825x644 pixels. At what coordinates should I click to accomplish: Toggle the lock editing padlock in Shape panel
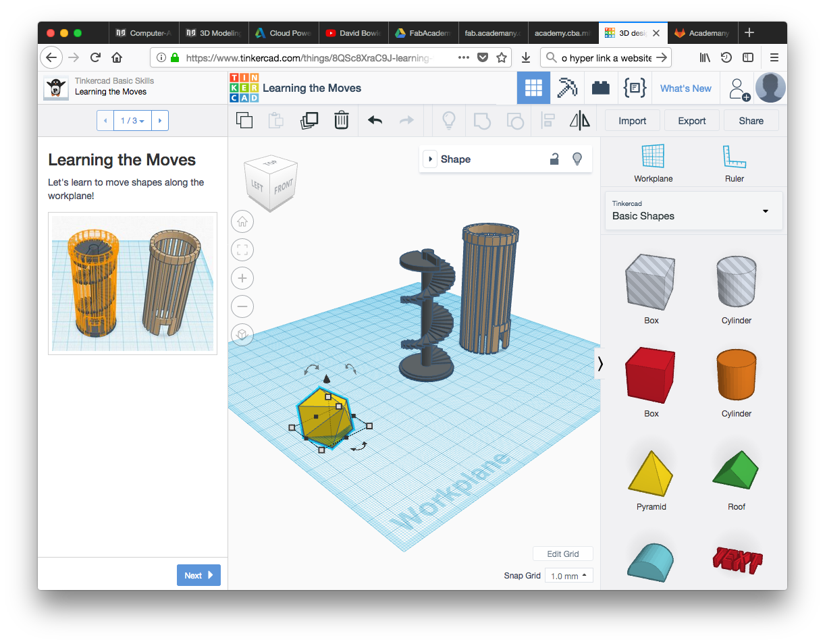(554, 159)
